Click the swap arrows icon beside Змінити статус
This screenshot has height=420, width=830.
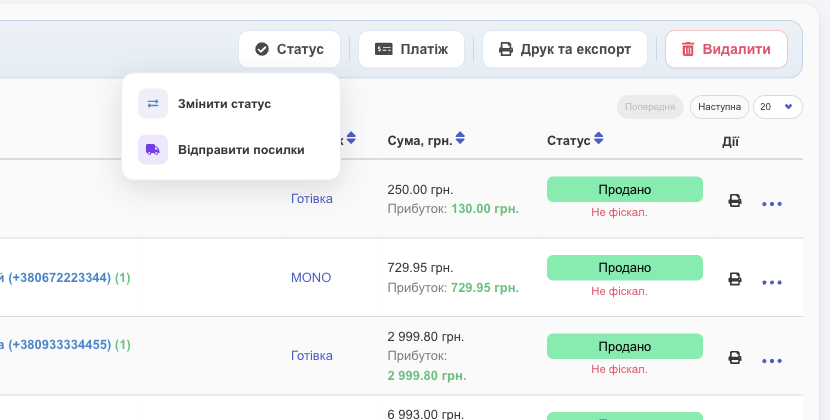(x=153, y=103)
